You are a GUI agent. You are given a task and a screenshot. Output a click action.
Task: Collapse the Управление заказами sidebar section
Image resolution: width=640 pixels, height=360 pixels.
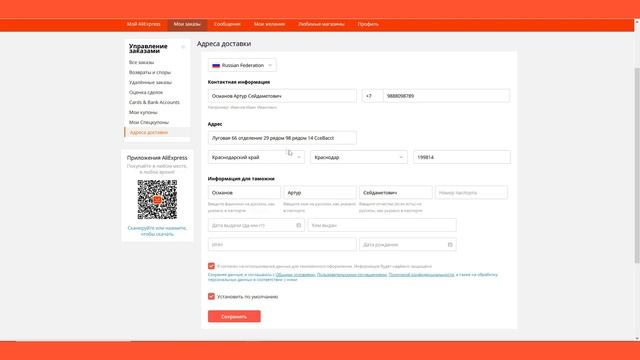tap(183, 47)
